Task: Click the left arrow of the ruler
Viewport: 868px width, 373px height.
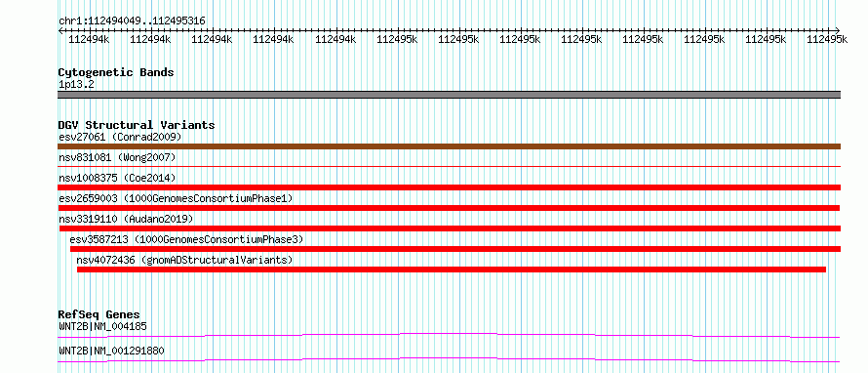Action: coord(60,30)
